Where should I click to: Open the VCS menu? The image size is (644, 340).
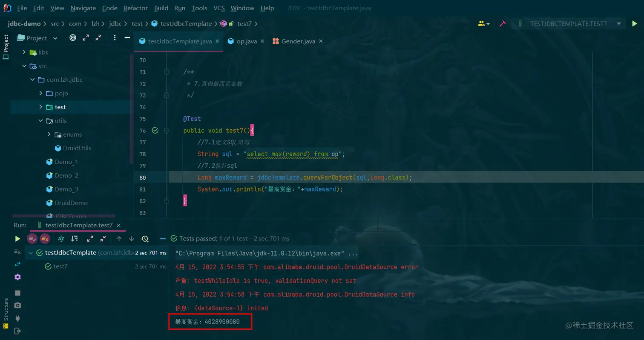[x=219, y=8]
